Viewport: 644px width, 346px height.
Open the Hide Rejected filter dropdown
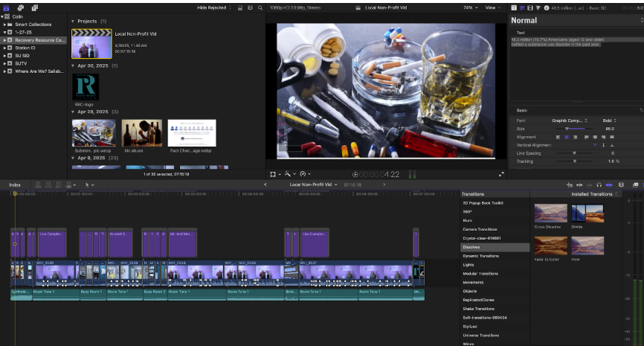(216, 7)
